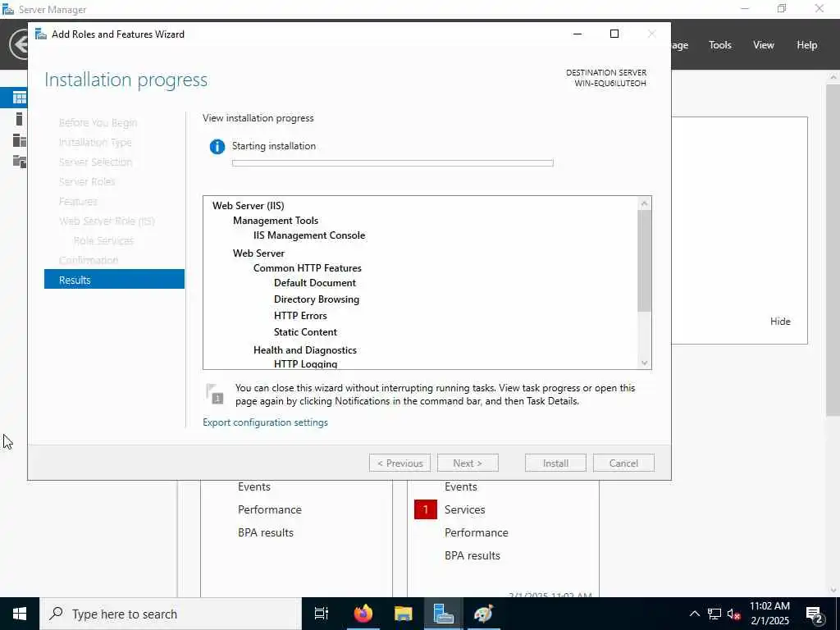The image size is (840, 630).
Task: Click Hide in the Server Manager panel
Action: tap(780, 322)
